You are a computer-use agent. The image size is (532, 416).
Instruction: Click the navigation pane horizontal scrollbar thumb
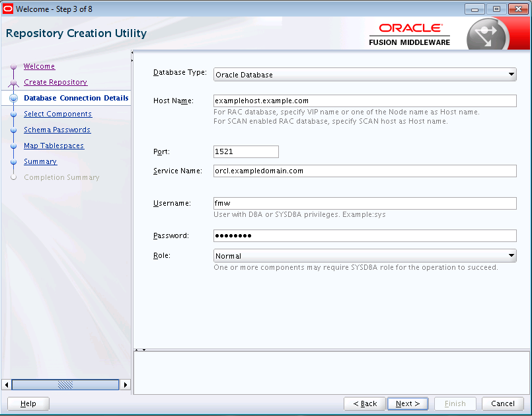coord(65,385)
